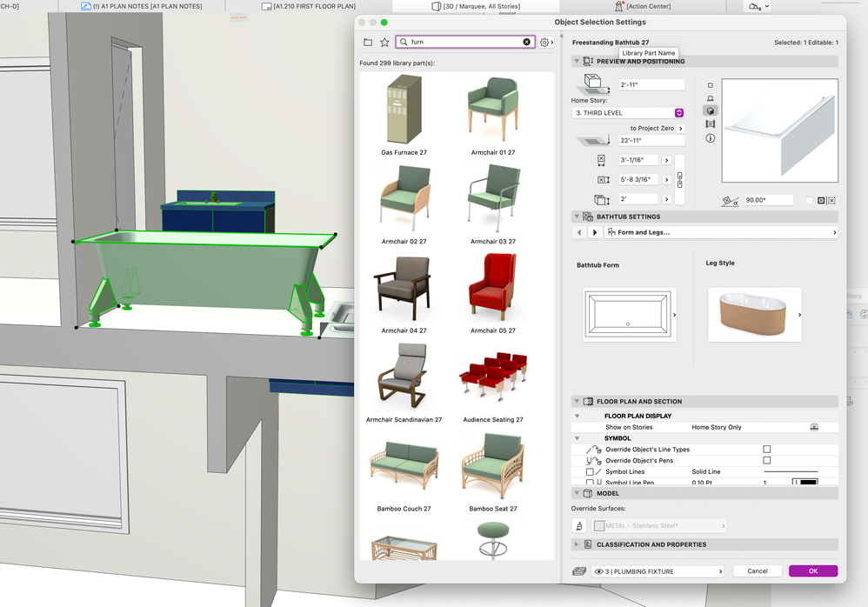Open Form and Legs page dropdown
Image resolution: width=868 pixels, height=607 pixels.
point(720,232)
